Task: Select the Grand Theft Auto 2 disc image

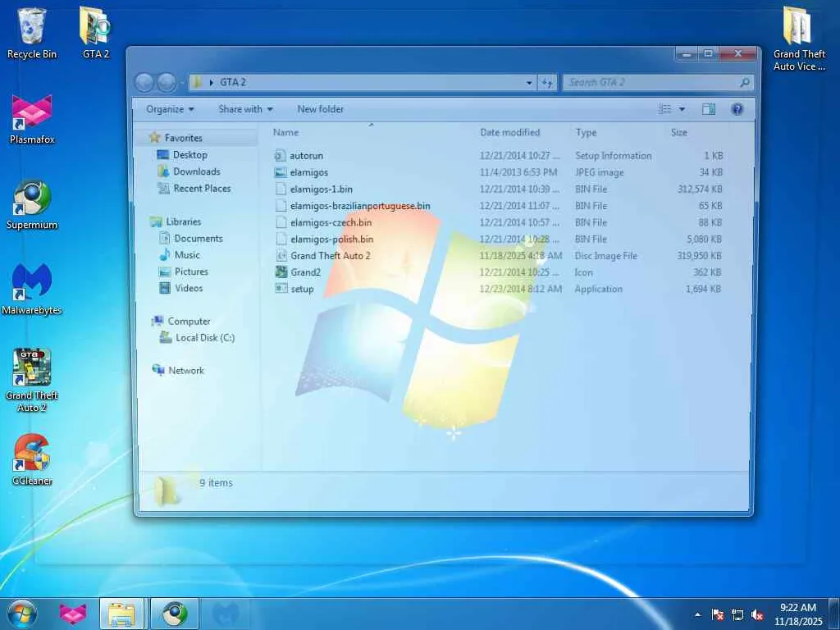Action: click(x=330, y=256)
